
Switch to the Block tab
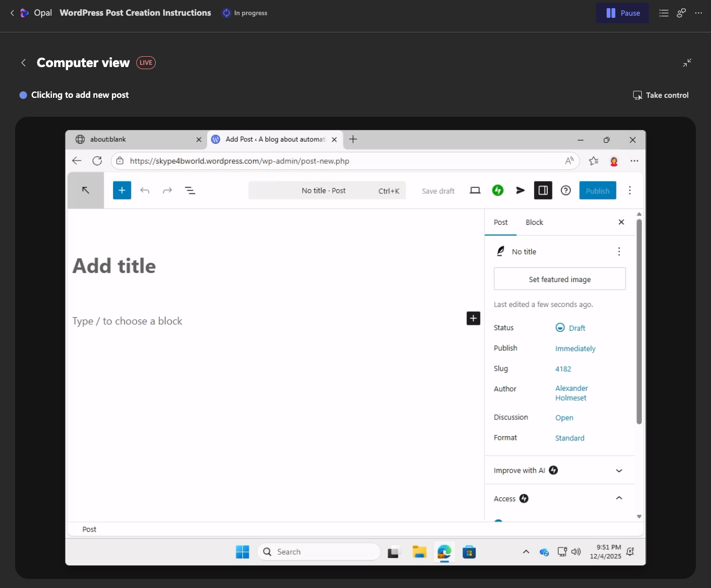(534, 222)
